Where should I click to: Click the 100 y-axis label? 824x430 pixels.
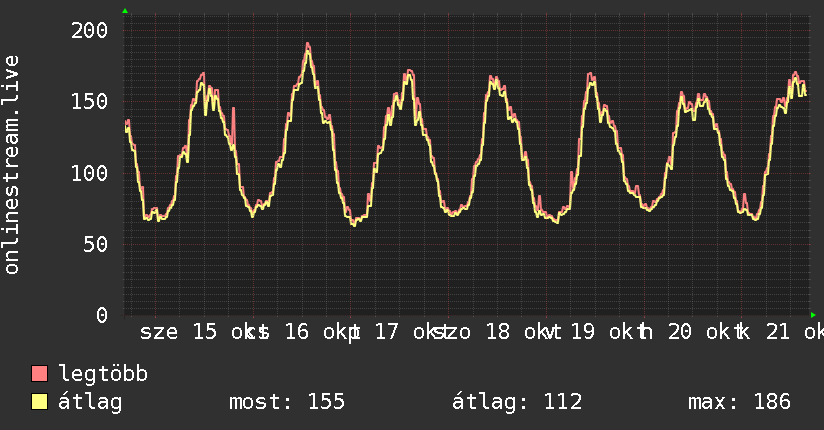pyautogui.click(x=90, y=172)
